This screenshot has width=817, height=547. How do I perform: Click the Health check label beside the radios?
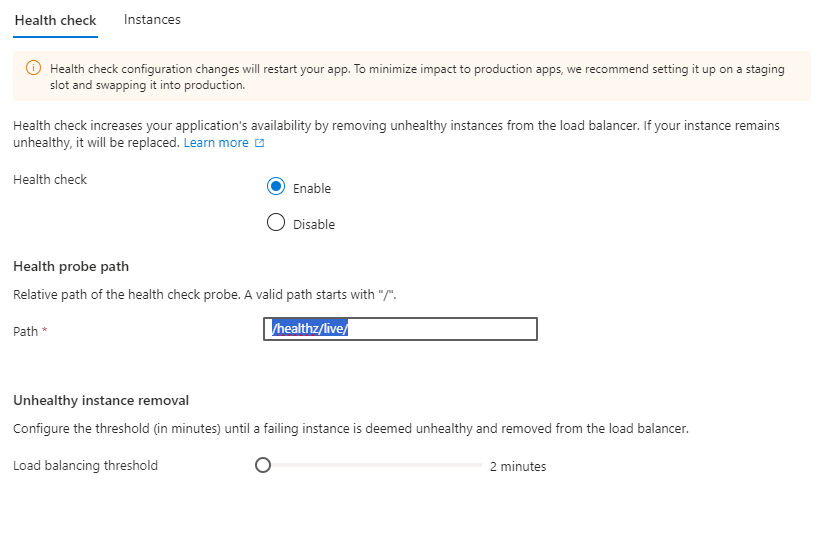click(x=50, y=179)
